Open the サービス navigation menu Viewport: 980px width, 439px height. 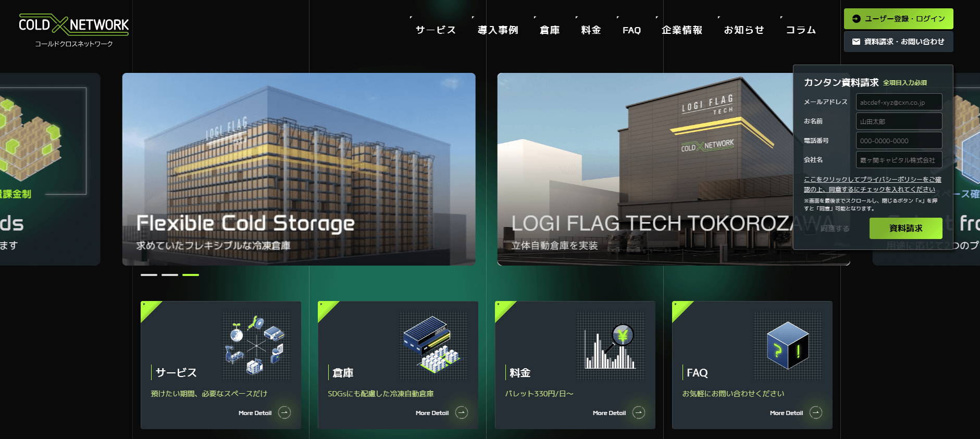[436, 30]
